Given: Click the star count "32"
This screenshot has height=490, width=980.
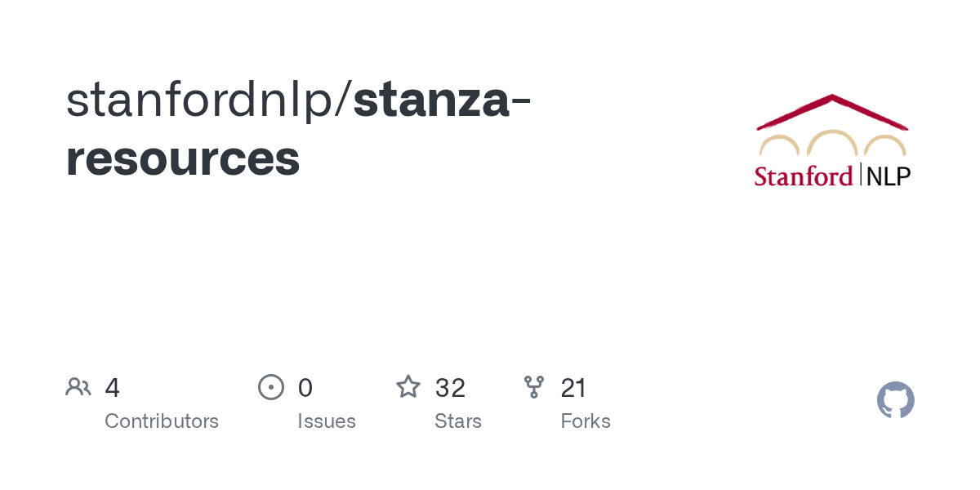Looking at the screenshot, I should 450,388.
